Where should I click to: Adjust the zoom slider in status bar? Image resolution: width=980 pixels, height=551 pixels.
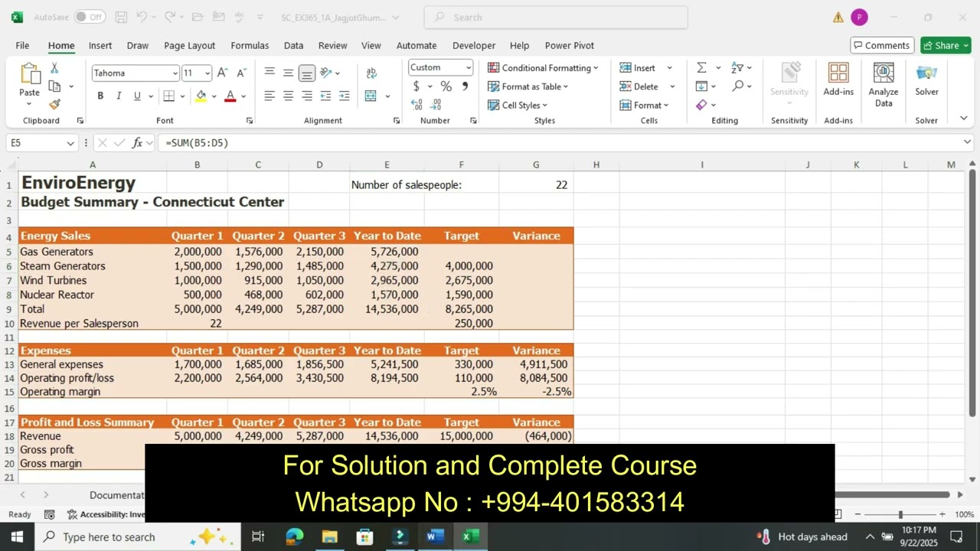[900, 515]
